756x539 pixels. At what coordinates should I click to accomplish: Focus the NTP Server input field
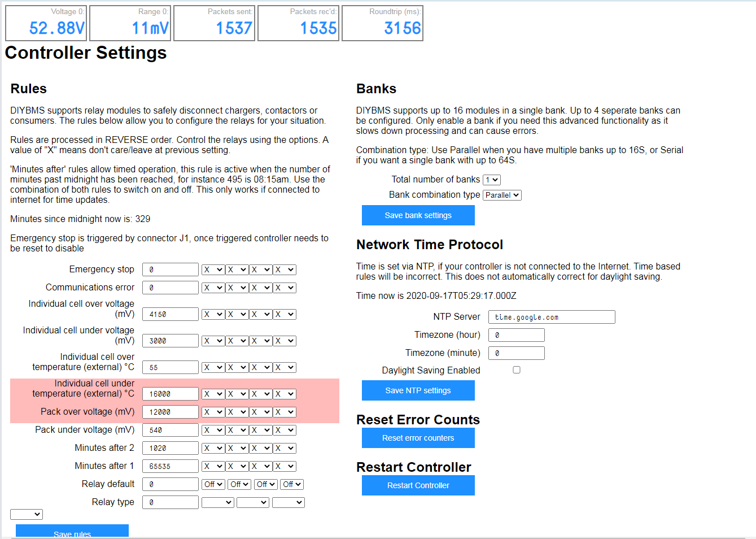click(552, 317)
